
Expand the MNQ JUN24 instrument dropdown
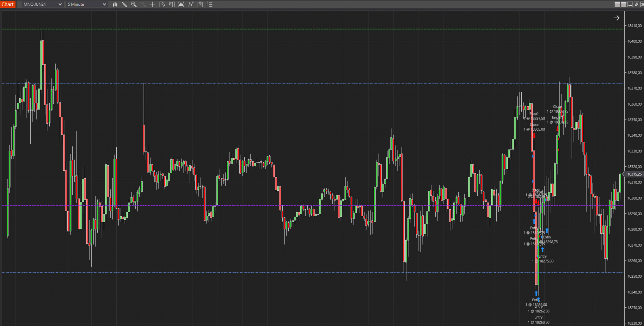[42, 4]
